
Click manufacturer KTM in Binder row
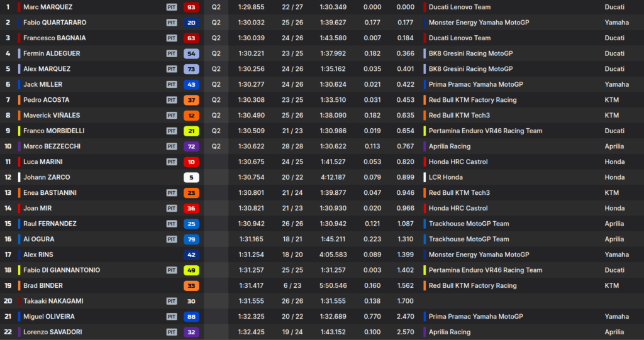pos(611,285)
